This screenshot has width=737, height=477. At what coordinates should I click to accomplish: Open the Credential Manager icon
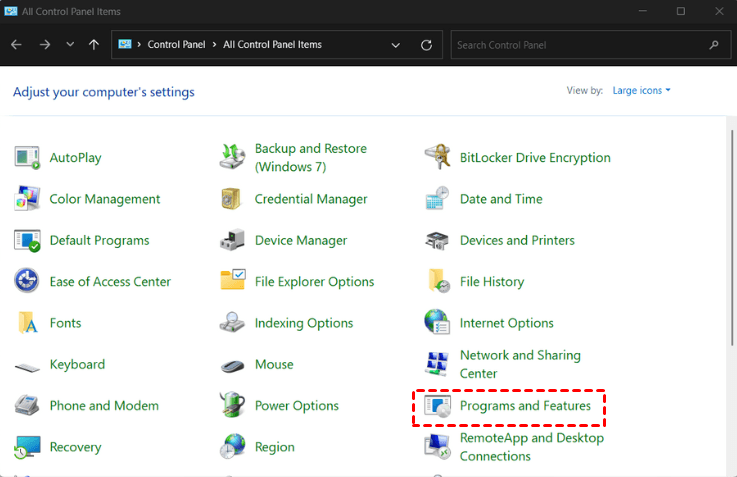click(x=233, y=199)
